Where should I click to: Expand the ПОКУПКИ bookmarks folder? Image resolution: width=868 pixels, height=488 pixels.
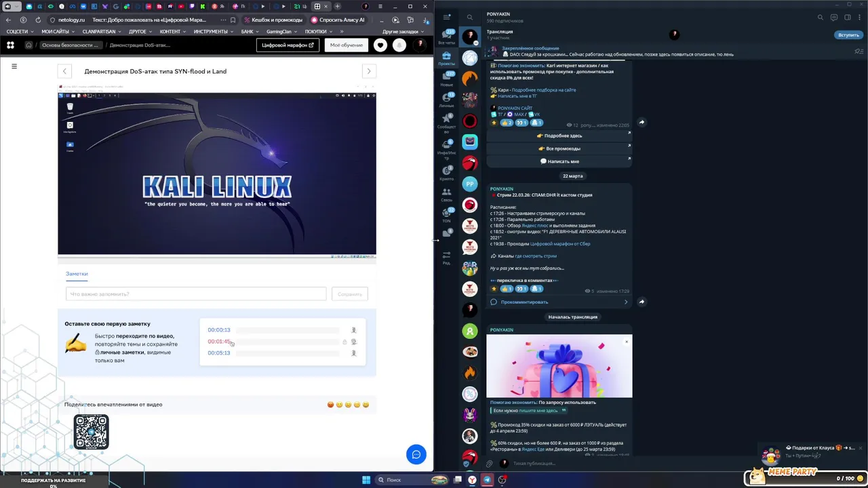click(318, 32)
